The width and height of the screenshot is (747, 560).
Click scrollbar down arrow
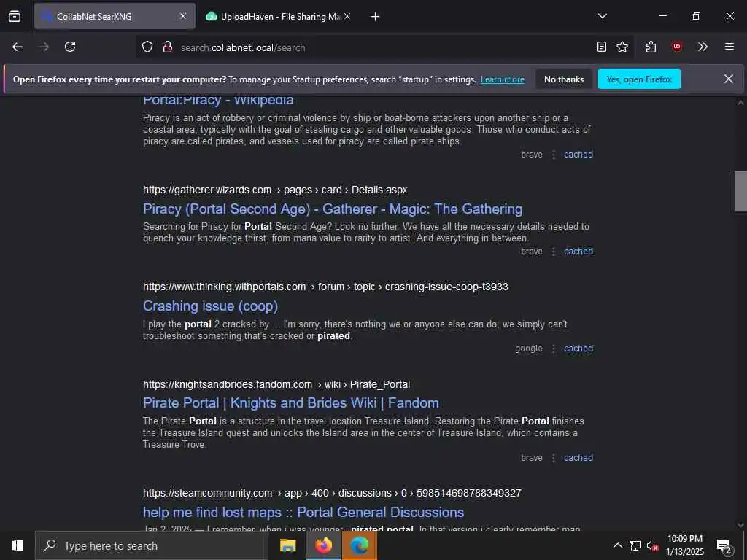click(740, 525)
